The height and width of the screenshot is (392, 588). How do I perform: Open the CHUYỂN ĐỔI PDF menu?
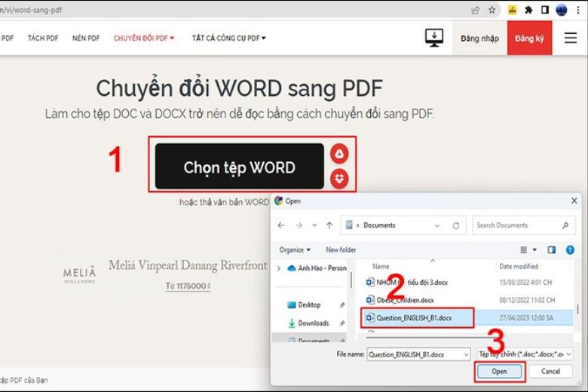(144, 38)
